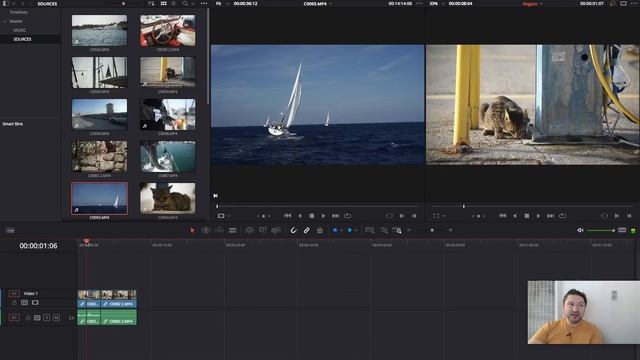Select the arrow Selection Mode tool
Viewport: 640px width, 360px height.
point(193,230)
